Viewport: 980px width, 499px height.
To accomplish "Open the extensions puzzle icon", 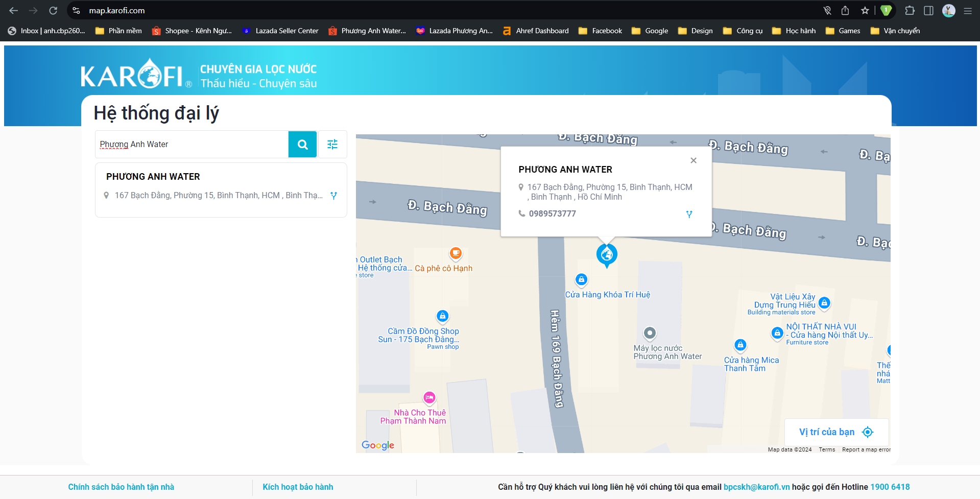I will [x=910, y=10].
